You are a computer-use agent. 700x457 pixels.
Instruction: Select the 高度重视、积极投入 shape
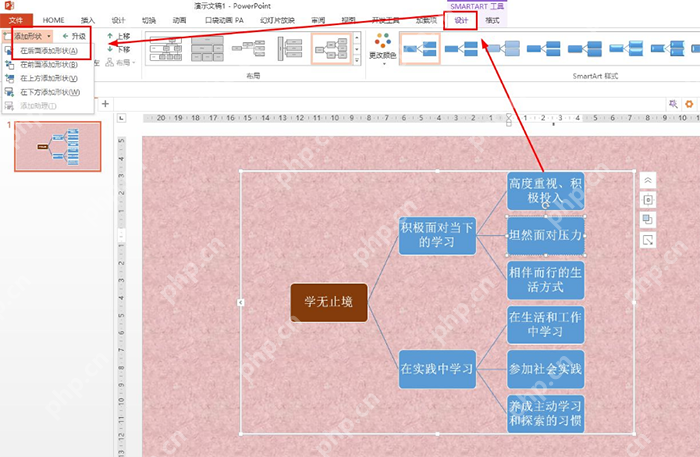[546, 191]
